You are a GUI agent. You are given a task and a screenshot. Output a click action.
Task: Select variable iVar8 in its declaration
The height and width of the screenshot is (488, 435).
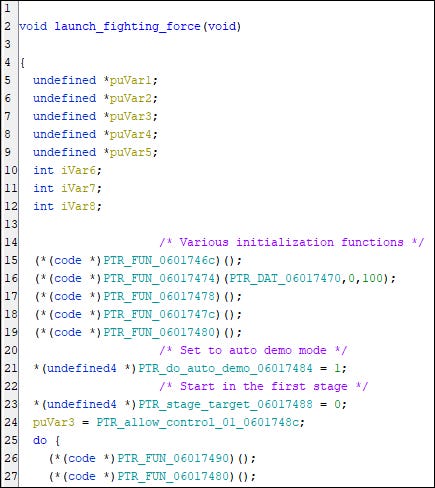[79, 206]
